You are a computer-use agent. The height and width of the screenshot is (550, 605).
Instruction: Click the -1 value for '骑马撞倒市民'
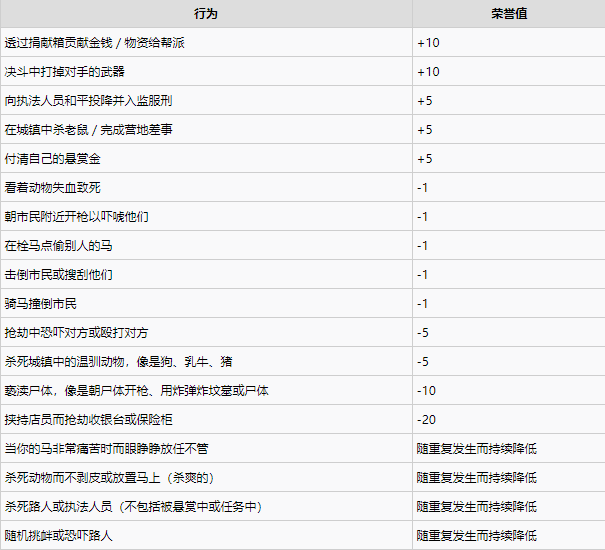pos(422,304)
